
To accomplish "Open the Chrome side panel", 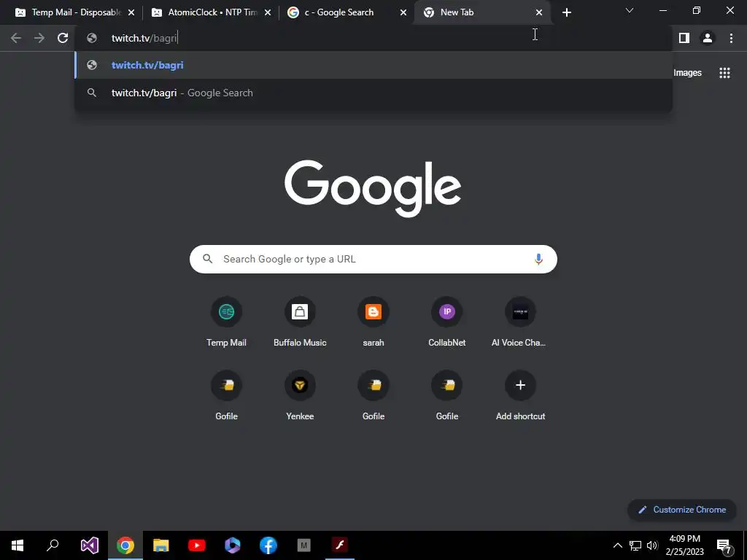I will point(684,38).
